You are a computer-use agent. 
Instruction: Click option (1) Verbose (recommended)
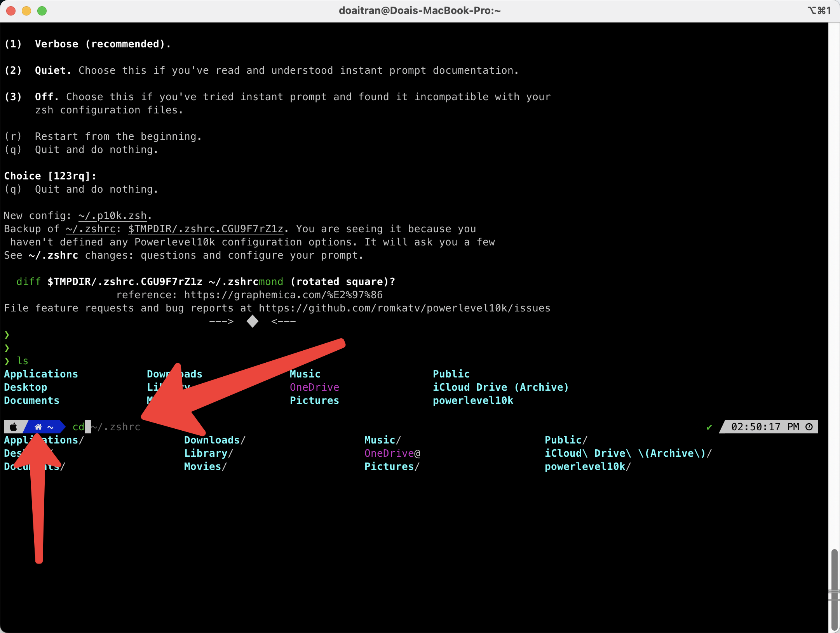click(x=88, y=44)
